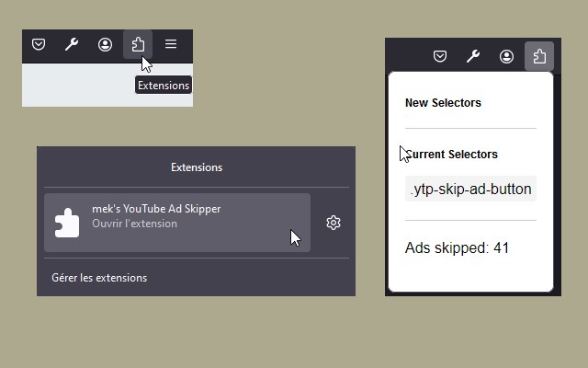Viewport: 588px width, 368px height.
Task: Click the Pocket icon in the left toolbar
Action: (39, 44)
